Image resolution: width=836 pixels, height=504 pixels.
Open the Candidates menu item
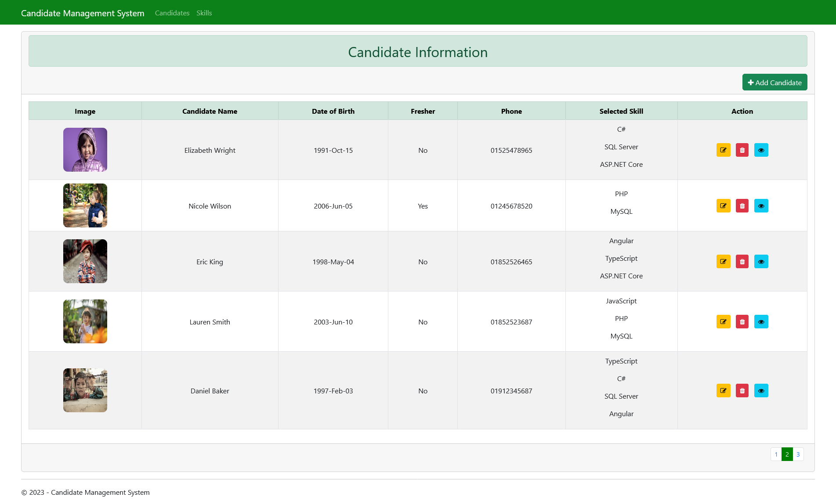point(172,13)
